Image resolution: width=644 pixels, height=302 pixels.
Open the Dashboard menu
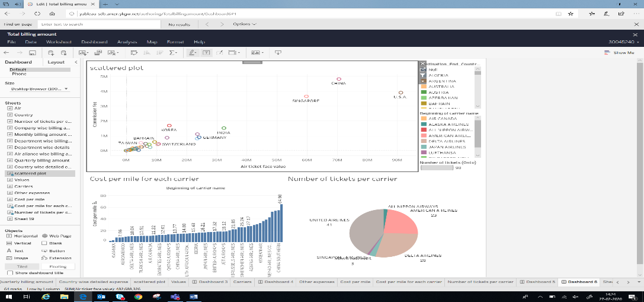[94, 42]
